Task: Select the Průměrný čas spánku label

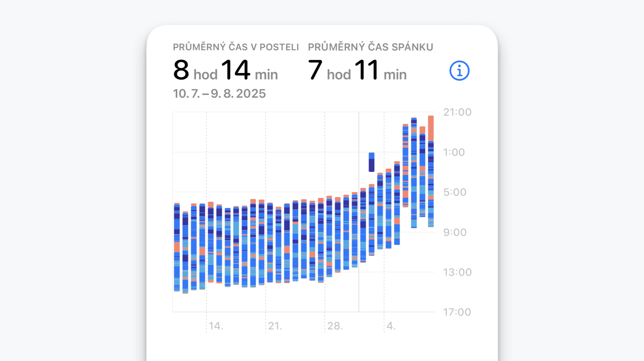Action: [x=370, y=47]
